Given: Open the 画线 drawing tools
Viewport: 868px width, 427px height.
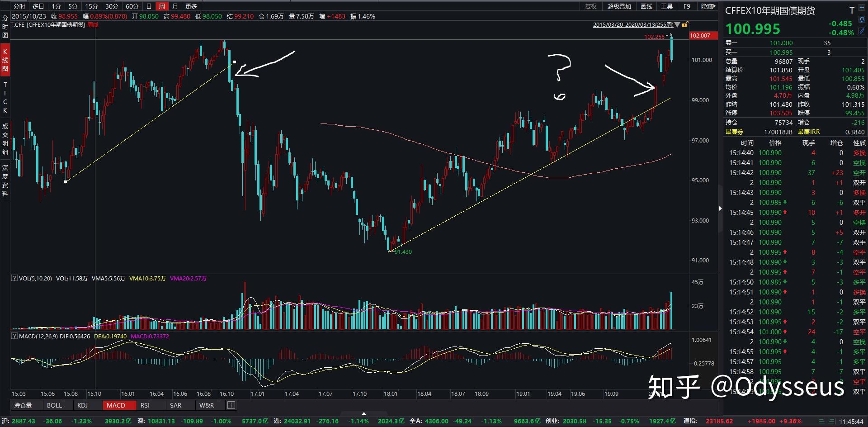Looking at the screenshot, I should 646,6.
